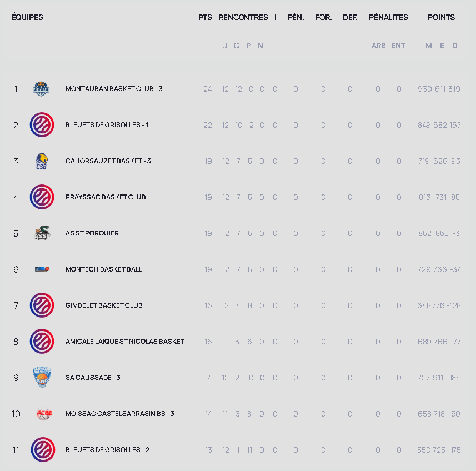
Task: Click the RENCONTRES column group header
Action: (243, 17)
